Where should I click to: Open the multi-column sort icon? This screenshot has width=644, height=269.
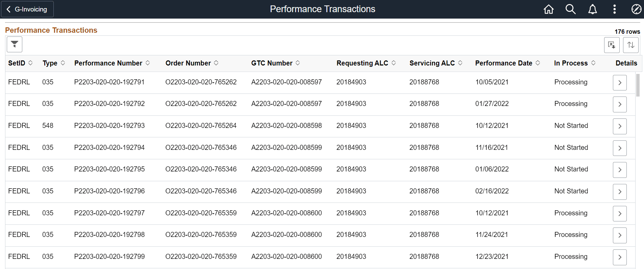click(x=631, y=45)
